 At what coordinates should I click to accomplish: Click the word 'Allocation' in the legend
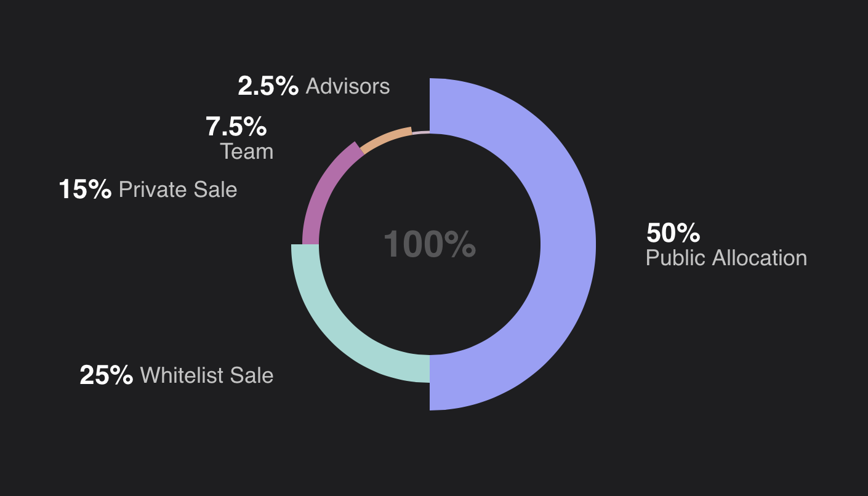coord(759,257)
